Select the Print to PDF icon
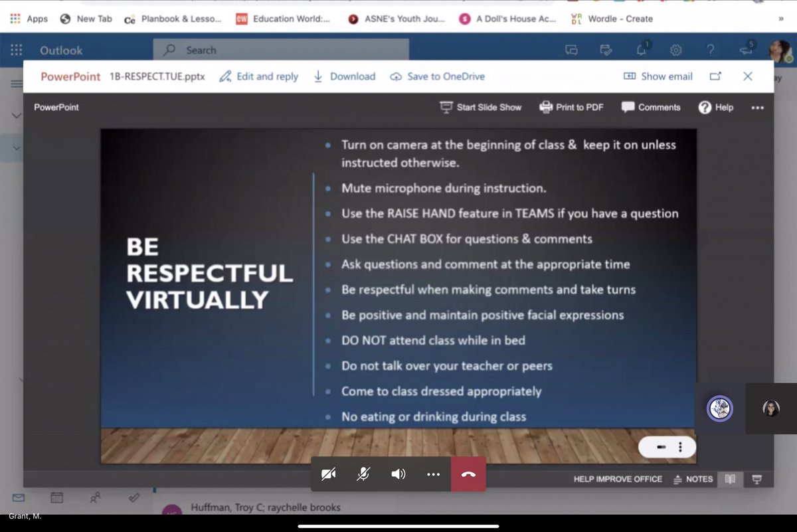Image resolution: width=797 pixels, height=532 pixels. [x=546, y=107]
